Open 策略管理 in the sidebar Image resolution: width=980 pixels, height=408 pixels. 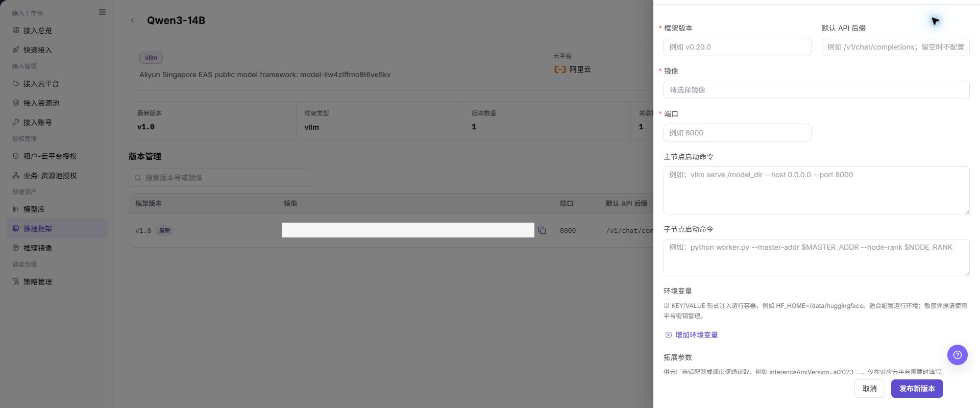(x=57, y=282)
